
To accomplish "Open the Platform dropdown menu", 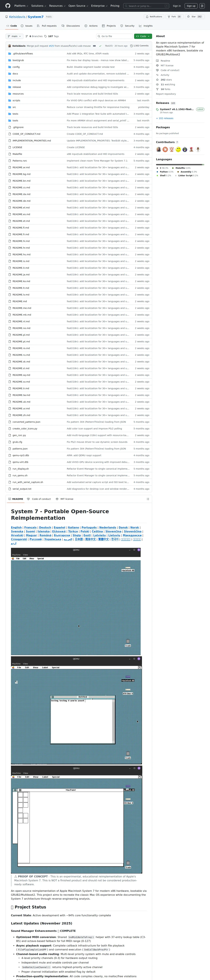I will 21,6.
